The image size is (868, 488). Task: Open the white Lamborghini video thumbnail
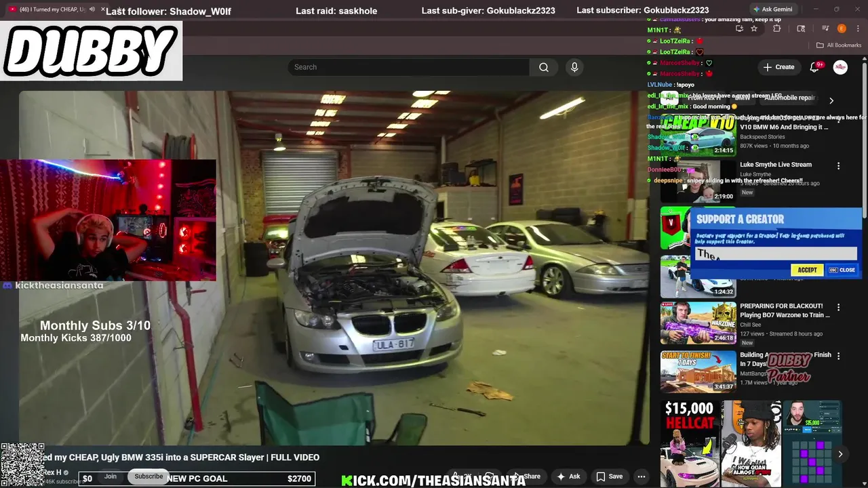tap(698, 277)
